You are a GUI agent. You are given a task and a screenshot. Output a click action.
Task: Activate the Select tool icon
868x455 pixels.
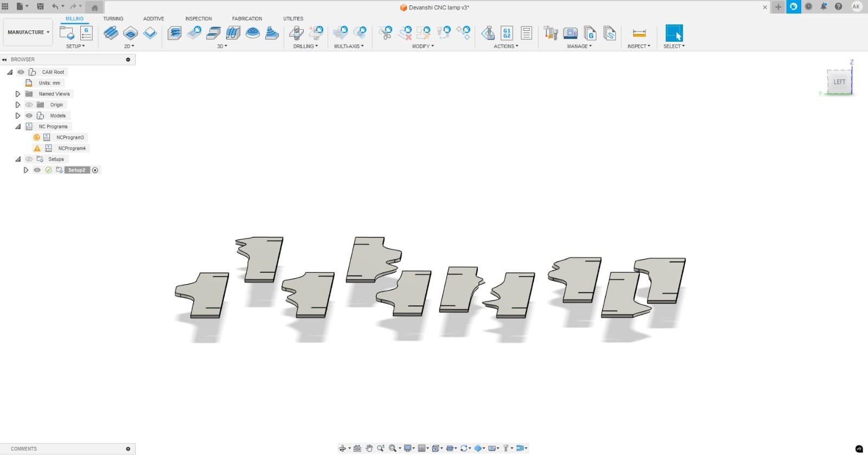(674, 33)
